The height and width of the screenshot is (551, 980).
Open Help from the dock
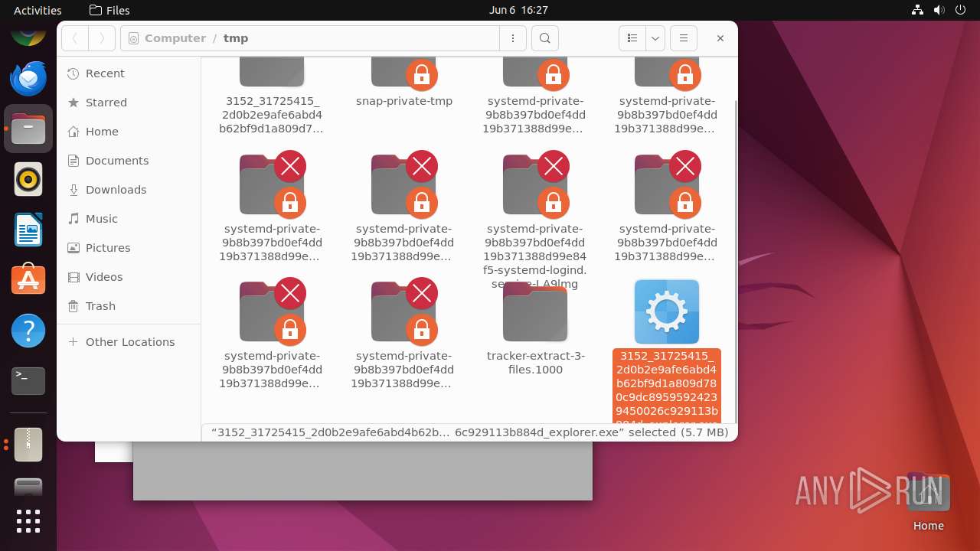[28, 331]
